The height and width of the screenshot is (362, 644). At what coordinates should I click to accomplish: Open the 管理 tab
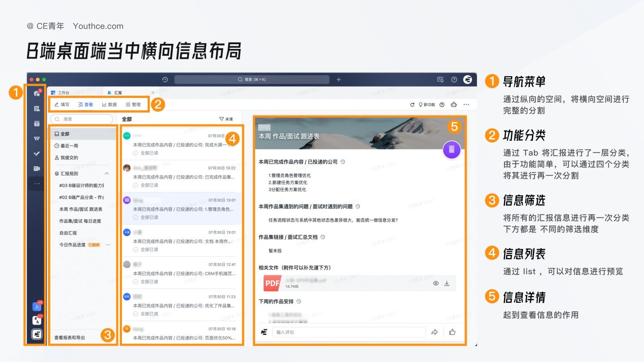[133, 104]
